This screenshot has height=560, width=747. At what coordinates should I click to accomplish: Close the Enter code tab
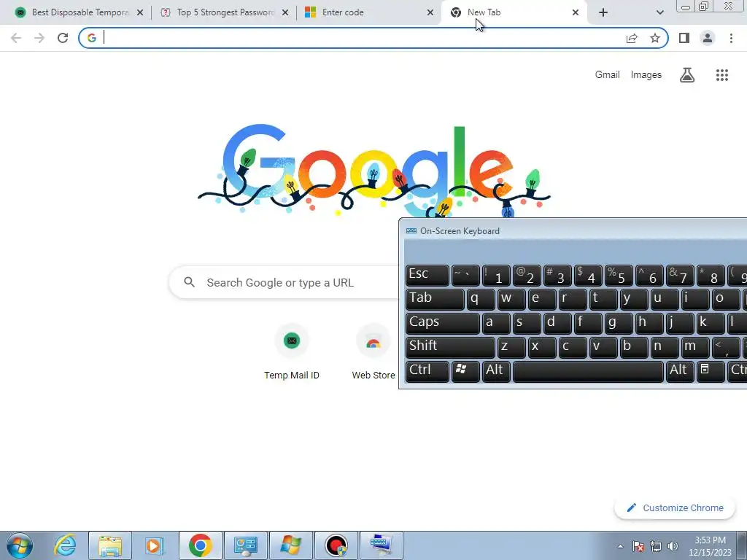pyautogui.click(x=430, y=12)
